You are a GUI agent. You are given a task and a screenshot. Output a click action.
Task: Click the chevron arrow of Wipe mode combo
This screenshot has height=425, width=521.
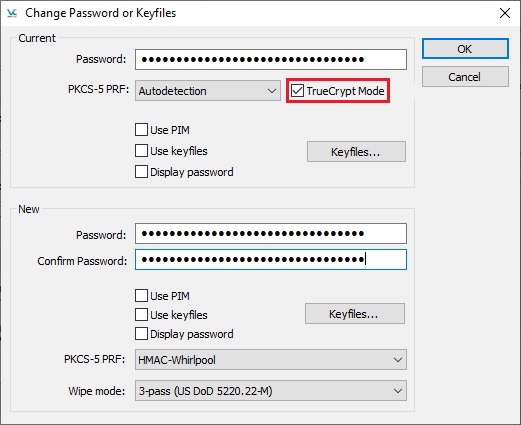point(398,391)
